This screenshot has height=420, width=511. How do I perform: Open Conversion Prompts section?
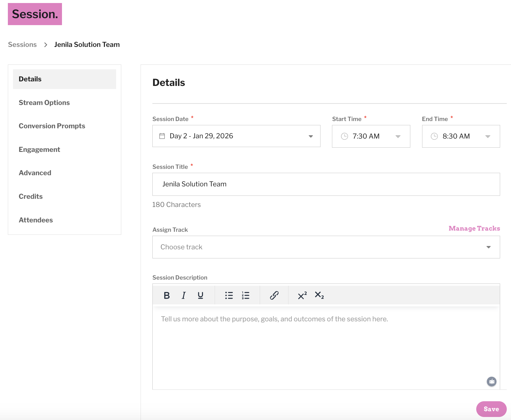(52, 126)
